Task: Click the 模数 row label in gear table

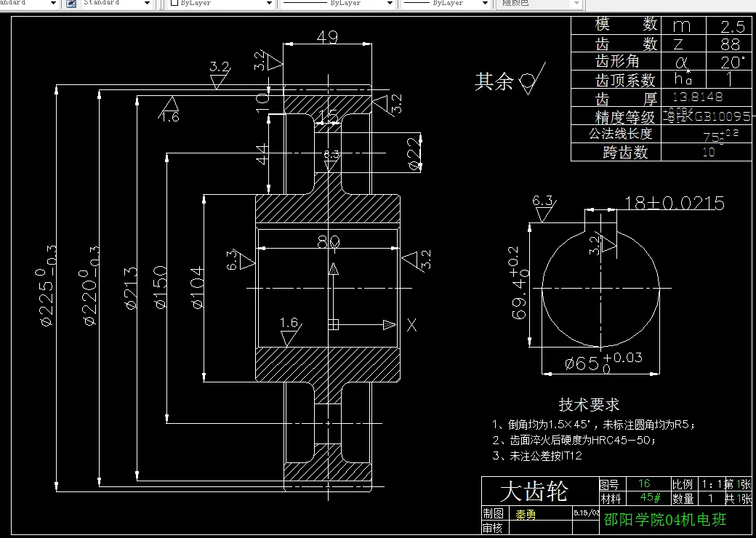Action: [626, 24]
